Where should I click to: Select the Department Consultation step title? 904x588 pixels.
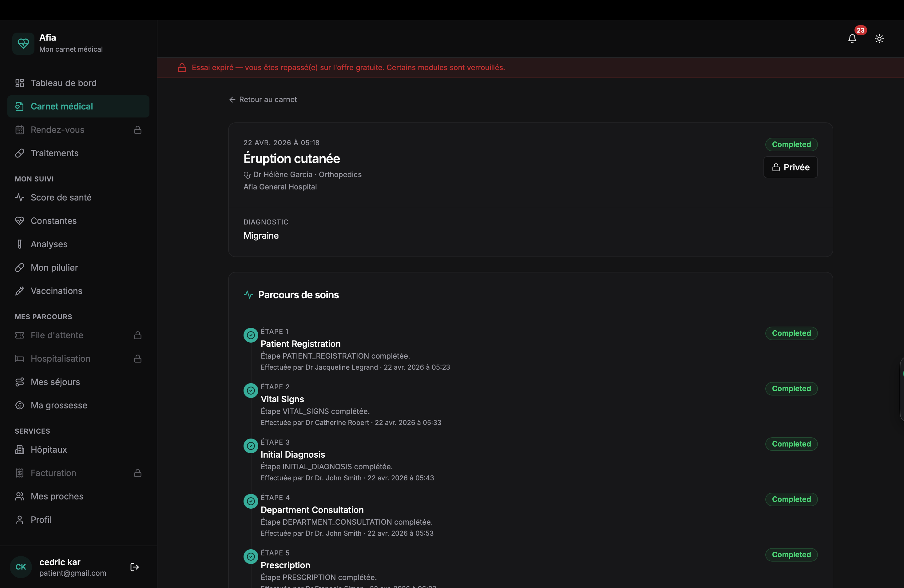312,510
